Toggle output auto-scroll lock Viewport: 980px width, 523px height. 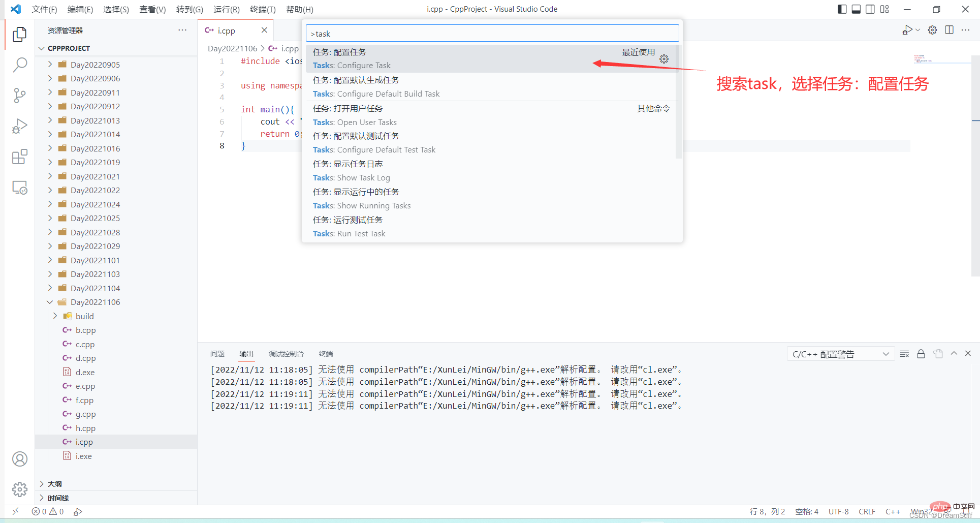click(x=921, y=353)
